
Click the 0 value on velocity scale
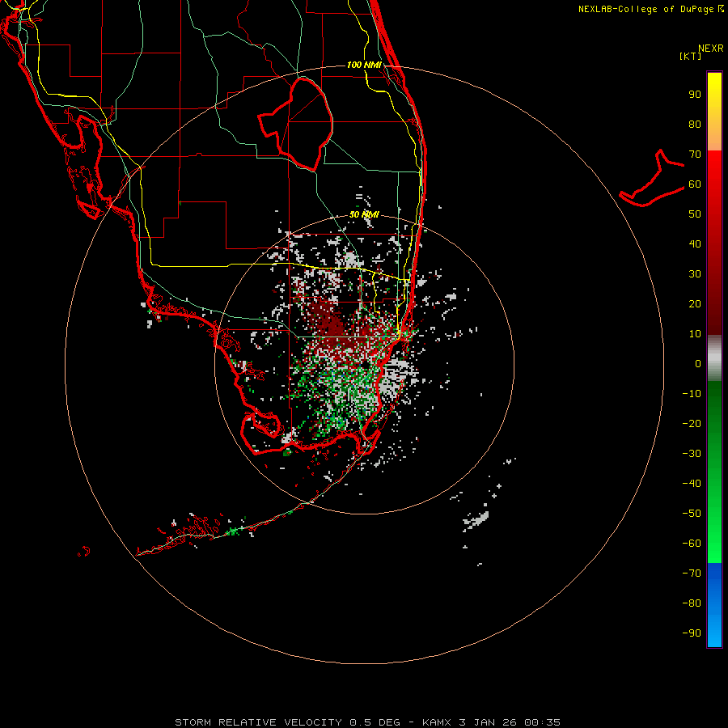click(x=698, y=364)
